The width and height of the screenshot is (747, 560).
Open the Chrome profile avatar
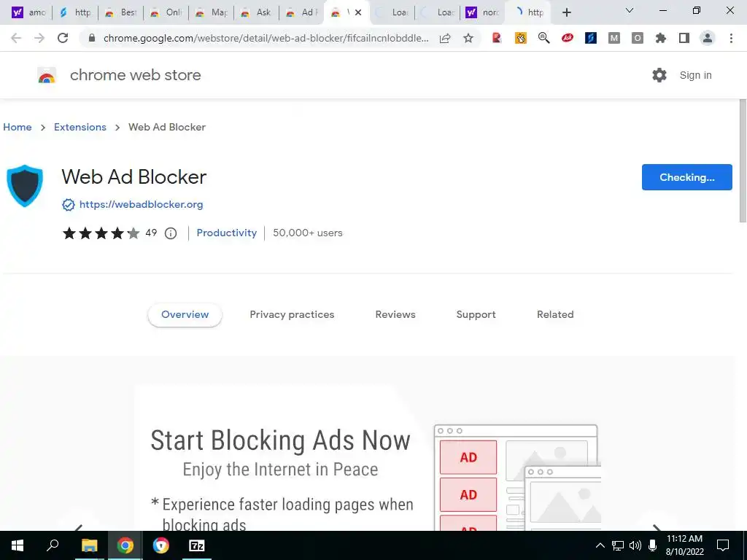click(x=708, y=38)
